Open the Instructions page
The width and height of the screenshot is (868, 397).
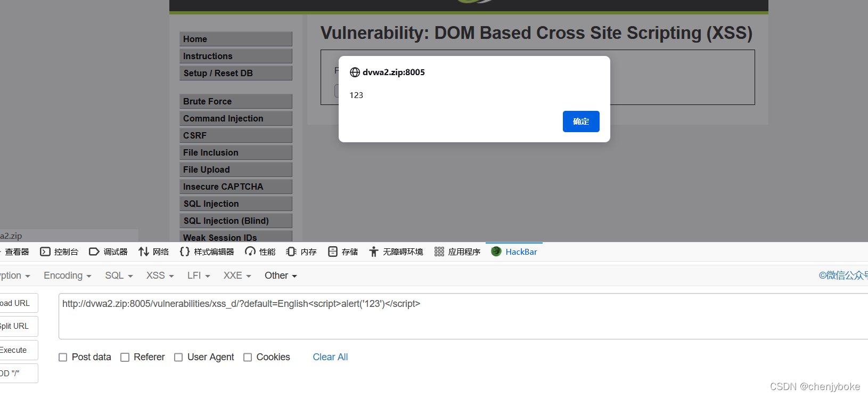point(236,56)
